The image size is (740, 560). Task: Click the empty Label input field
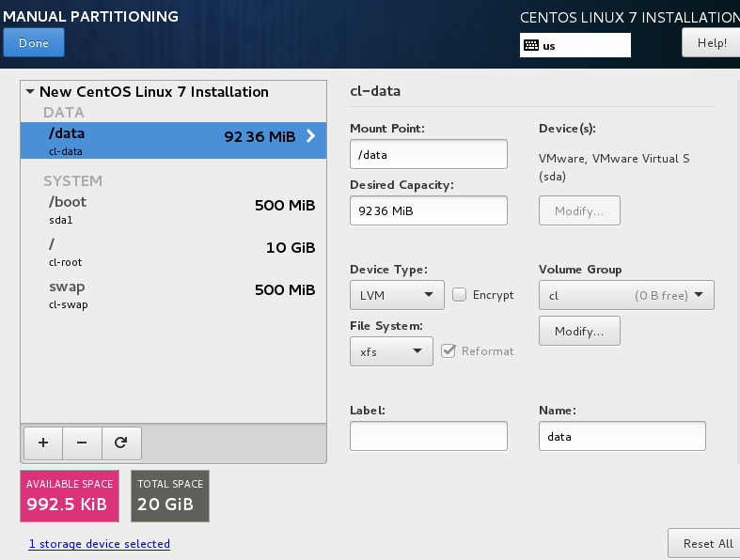[429, 436]
